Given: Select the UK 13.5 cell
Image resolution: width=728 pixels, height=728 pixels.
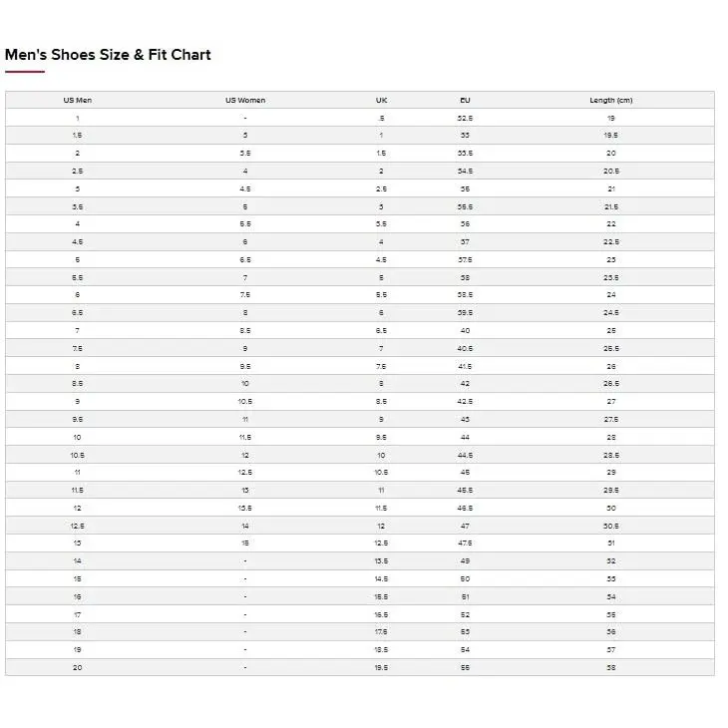Looking at the screenshot, I should point(381,561).
